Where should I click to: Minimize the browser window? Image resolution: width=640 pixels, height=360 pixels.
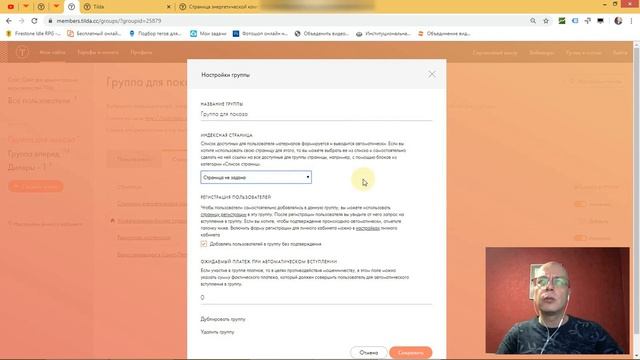point(604,4)
